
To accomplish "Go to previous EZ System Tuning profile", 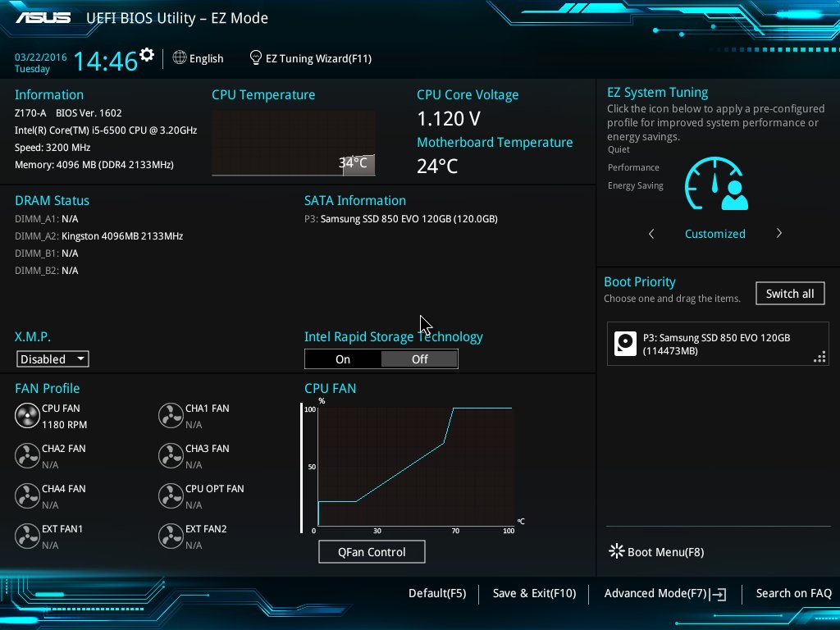I will tap(651, 234).
